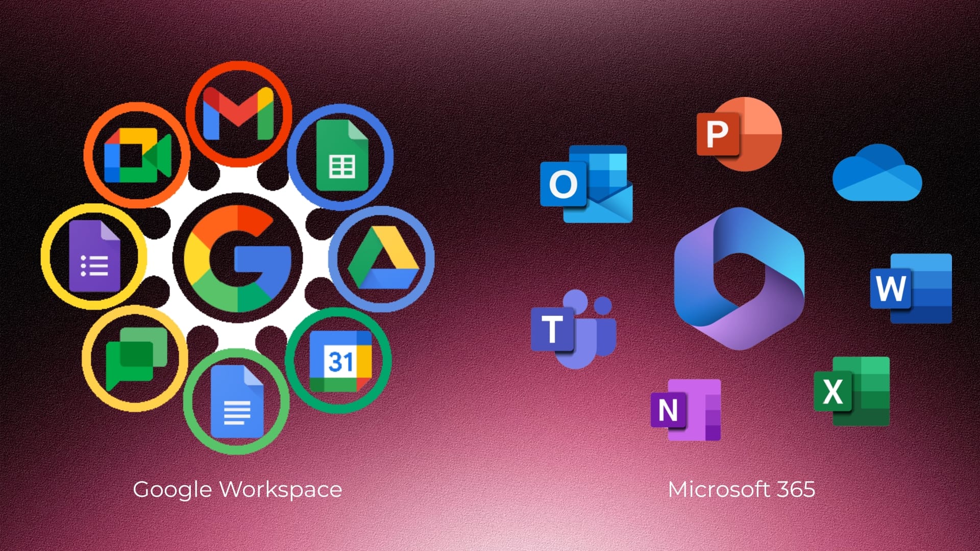This screenshot has width=980, height=551.
Task: Click the Gmail icon
Action: click(238, 113)
